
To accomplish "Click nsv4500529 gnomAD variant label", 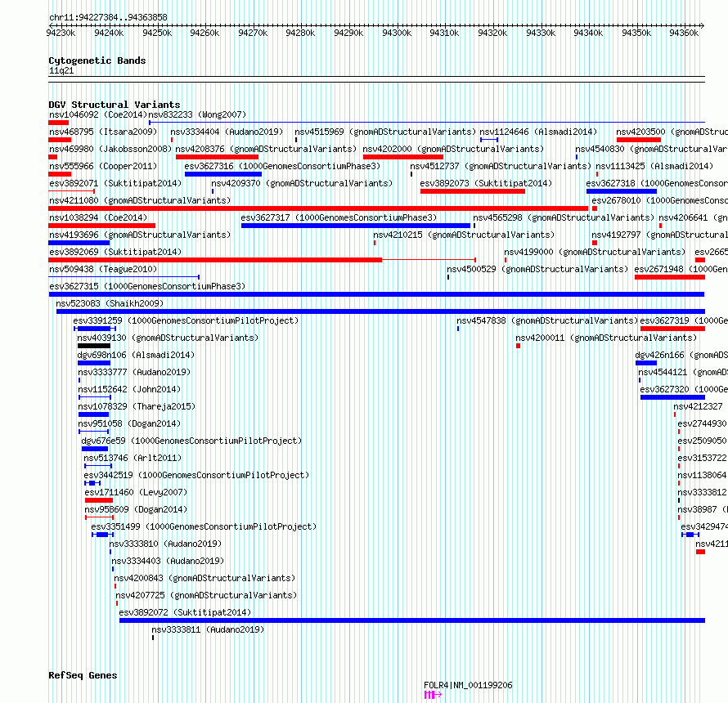I will tap(537, 269).
